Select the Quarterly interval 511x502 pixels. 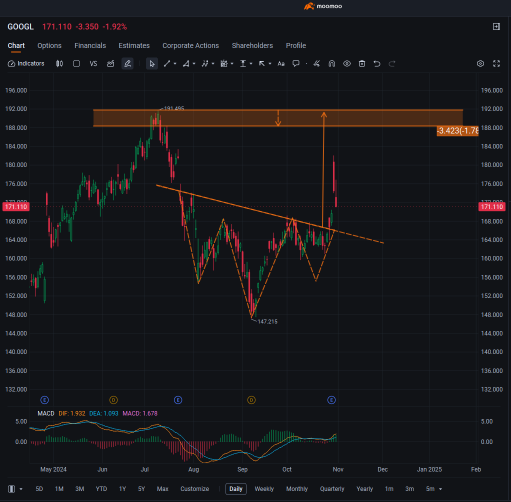point(332,489)
